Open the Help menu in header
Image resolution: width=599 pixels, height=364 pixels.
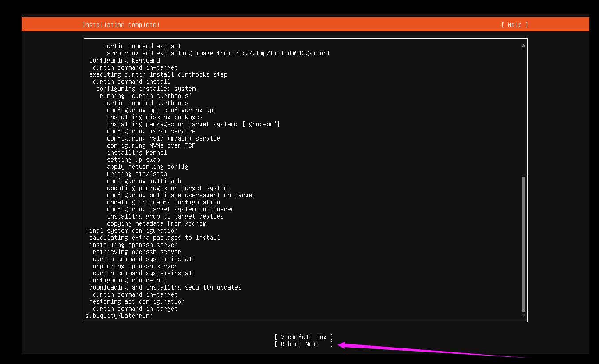click(x=514, y=25)
